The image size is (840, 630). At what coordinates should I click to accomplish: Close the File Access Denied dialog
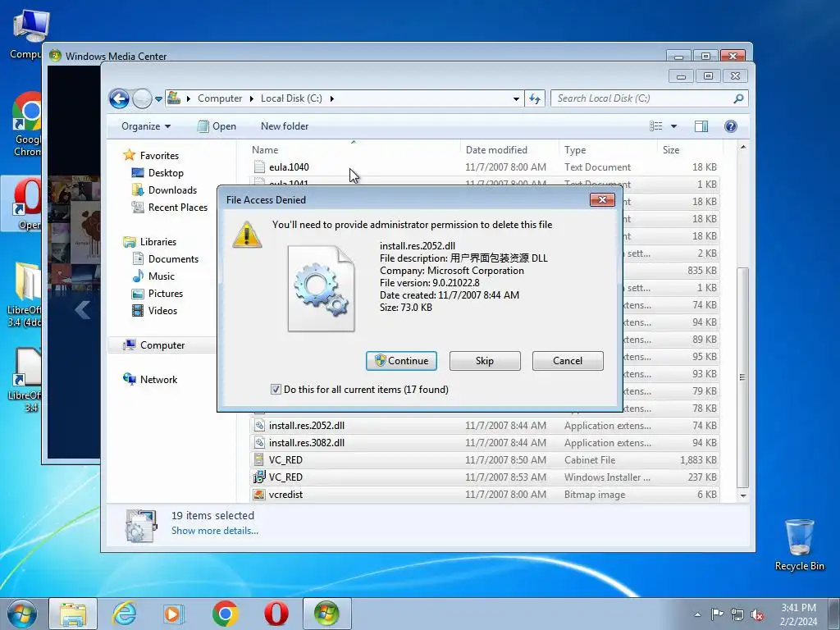(x=602, y=200)
